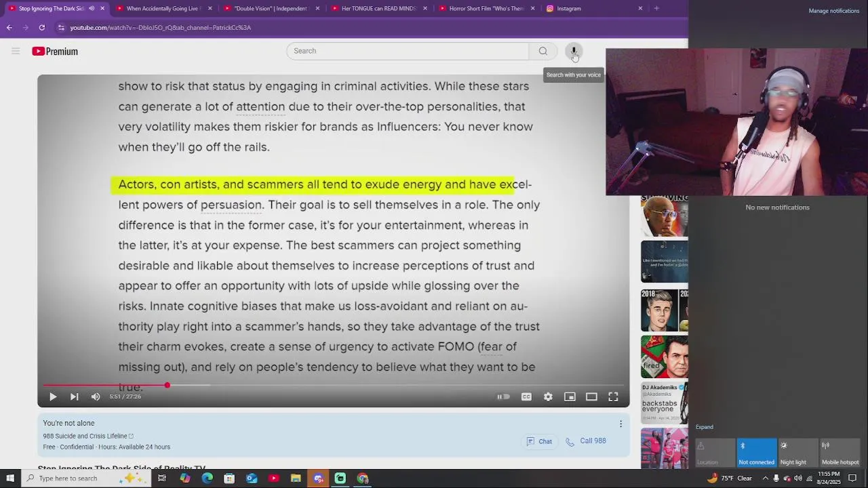Open YouTube app on taskbar
Viewport: 868px width, 488px height.
pos(273,479)
